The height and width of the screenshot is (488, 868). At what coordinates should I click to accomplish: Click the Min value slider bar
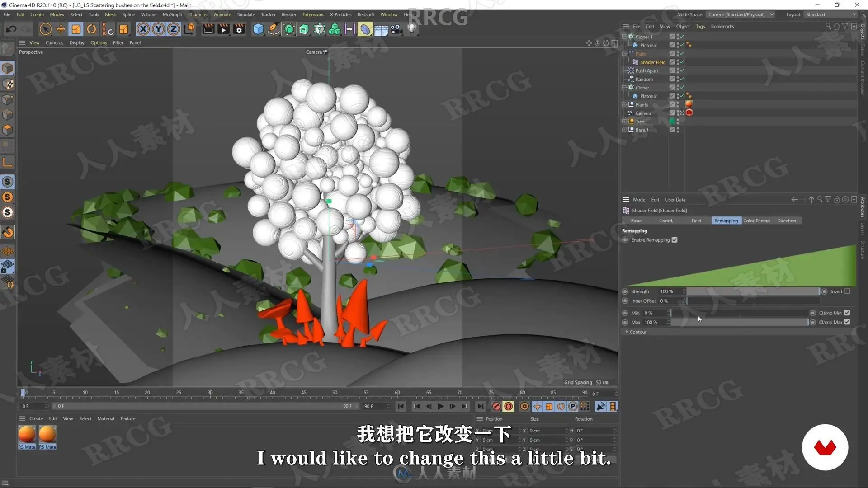(740, 313)
